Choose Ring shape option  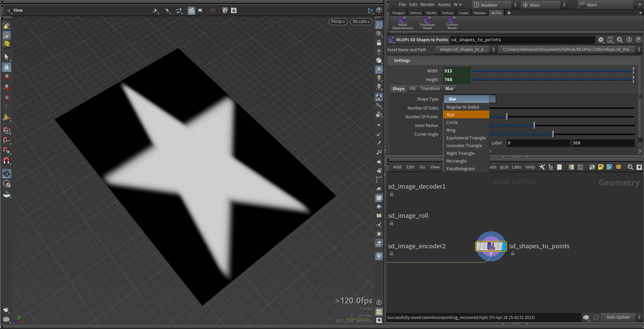pos(466,130)
